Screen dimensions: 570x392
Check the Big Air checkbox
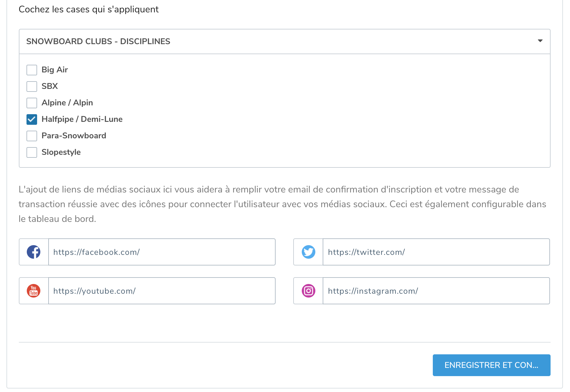(32, 70)
